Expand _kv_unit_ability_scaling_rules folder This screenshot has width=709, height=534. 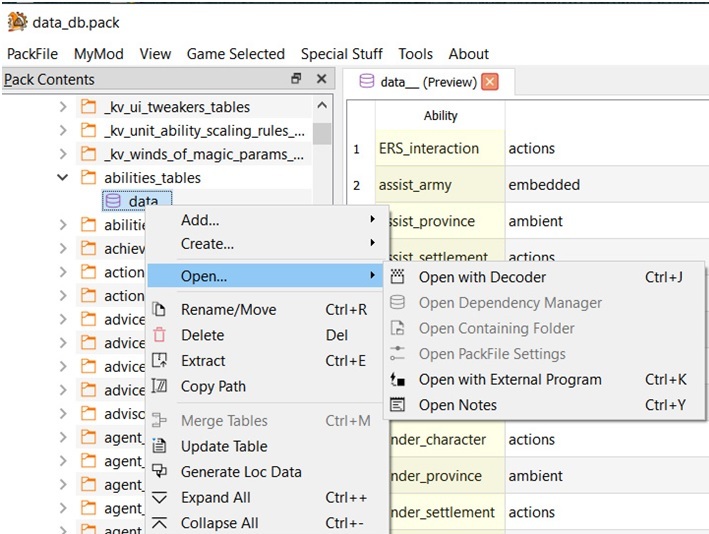click(63, 131)
